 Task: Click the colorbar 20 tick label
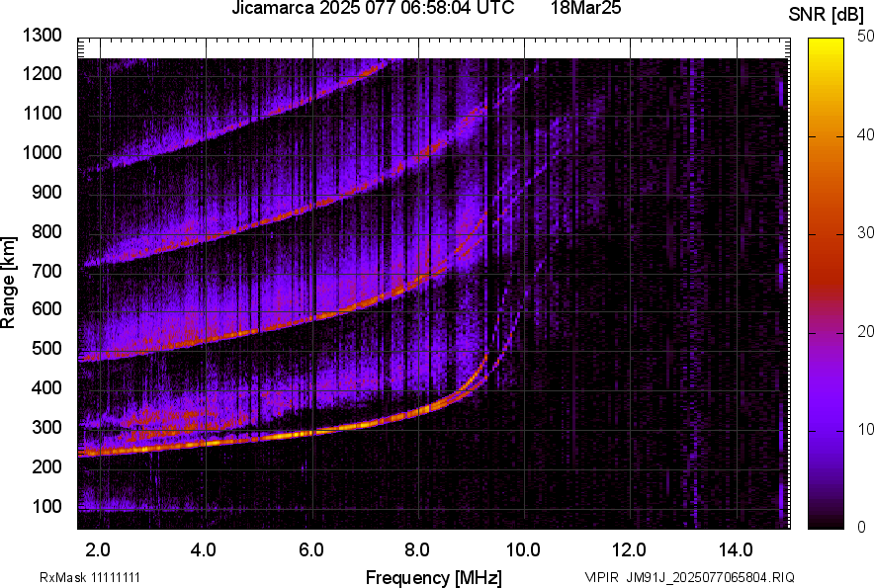coord(866,331)
